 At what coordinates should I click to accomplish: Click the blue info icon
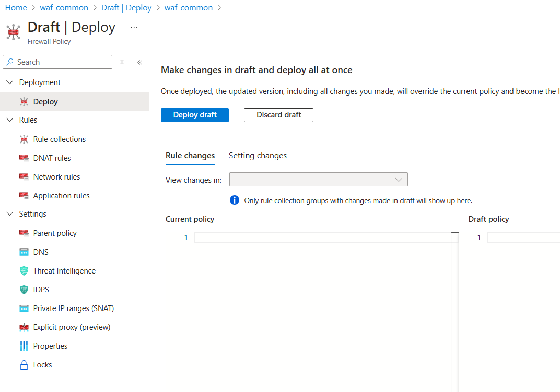click(x=234, y=200)
